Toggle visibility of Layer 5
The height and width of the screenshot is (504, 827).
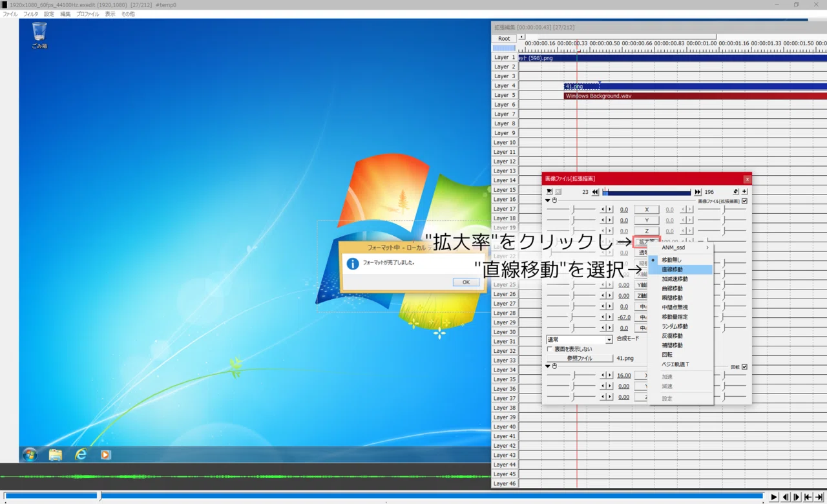coord(505,95)
